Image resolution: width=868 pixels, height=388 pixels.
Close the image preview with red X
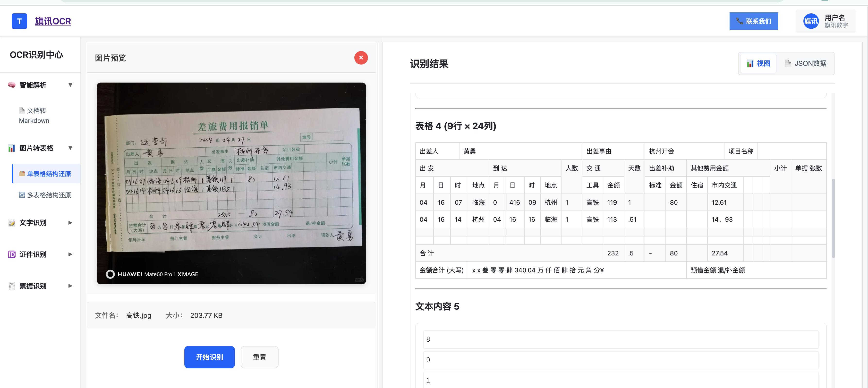(x=361, y=58)
